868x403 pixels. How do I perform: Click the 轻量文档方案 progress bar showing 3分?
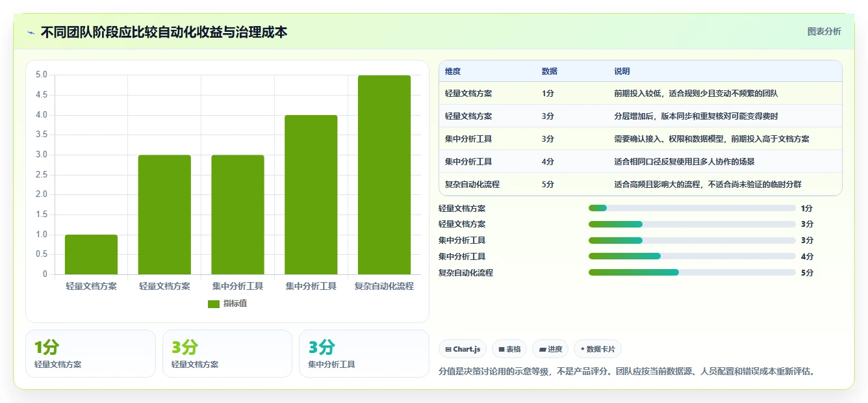point(692,224)
